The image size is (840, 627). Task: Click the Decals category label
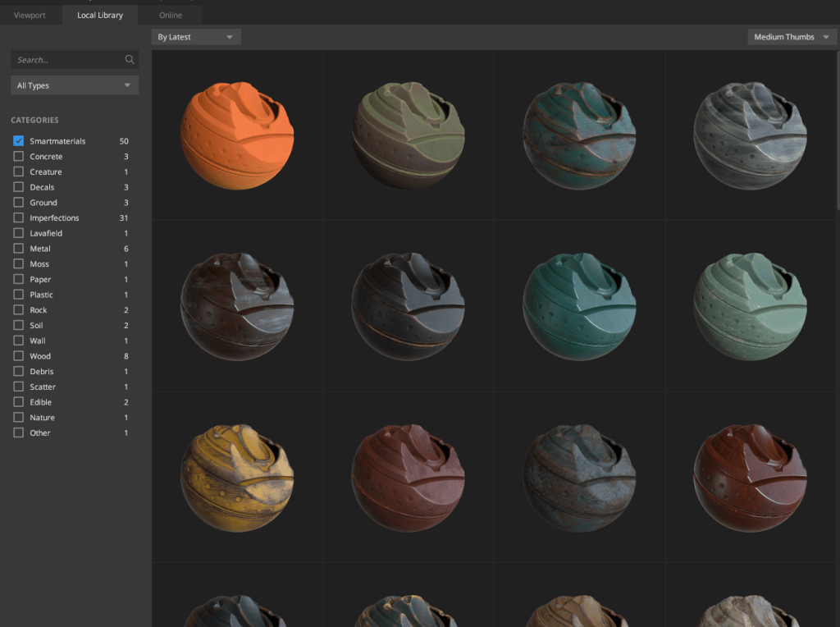click(42, 187)
